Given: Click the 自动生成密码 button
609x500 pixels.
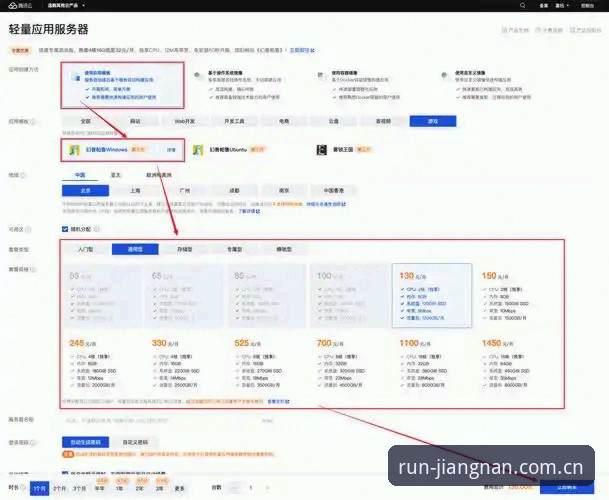Looking at the screenshot, I should (85, 443).
